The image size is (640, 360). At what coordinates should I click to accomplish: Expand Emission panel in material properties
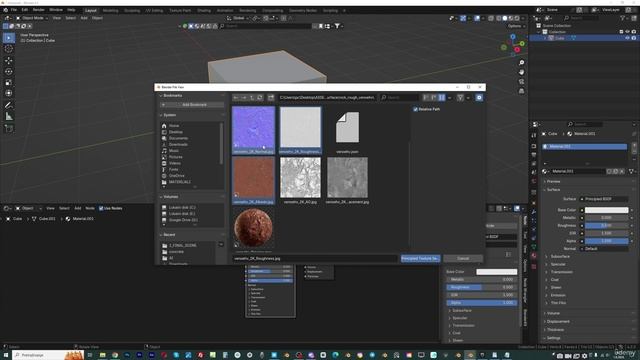click(558, 295)
